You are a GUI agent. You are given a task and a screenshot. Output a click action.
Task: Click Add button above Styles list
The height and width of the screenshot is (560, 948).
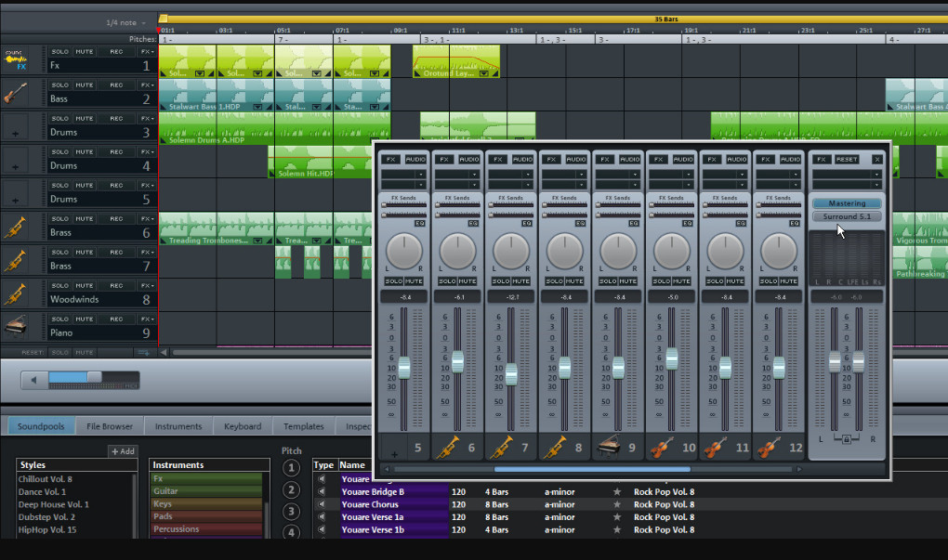click(124, 451)
